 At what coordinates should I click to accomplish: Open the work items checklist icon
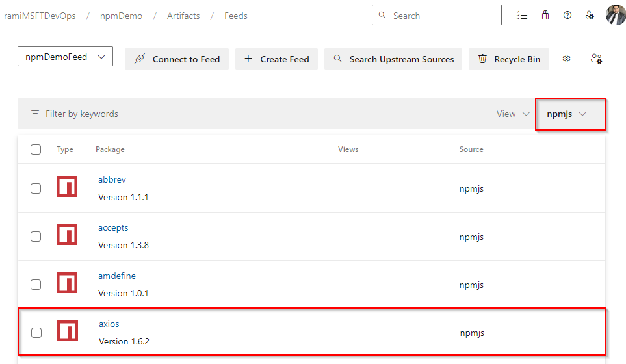click(521, 16)
